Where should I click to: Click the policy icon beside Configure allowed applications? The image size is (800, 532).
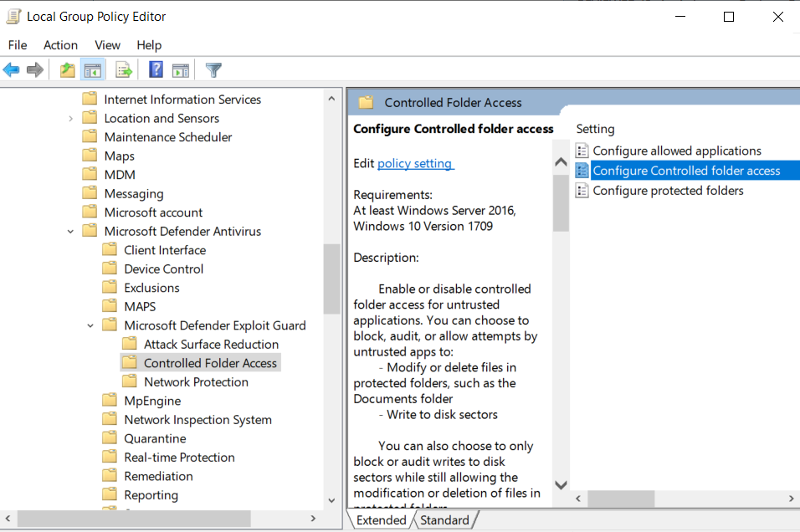point(582,151)
